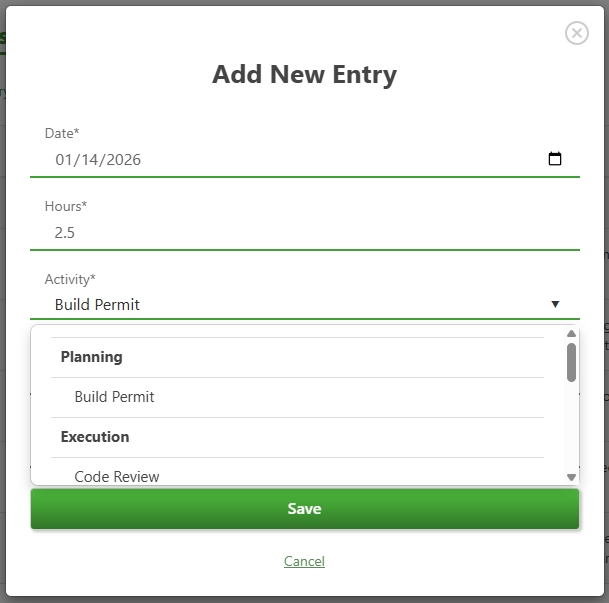Click the Activity field label
609x603 pixels.
[70, 279]
